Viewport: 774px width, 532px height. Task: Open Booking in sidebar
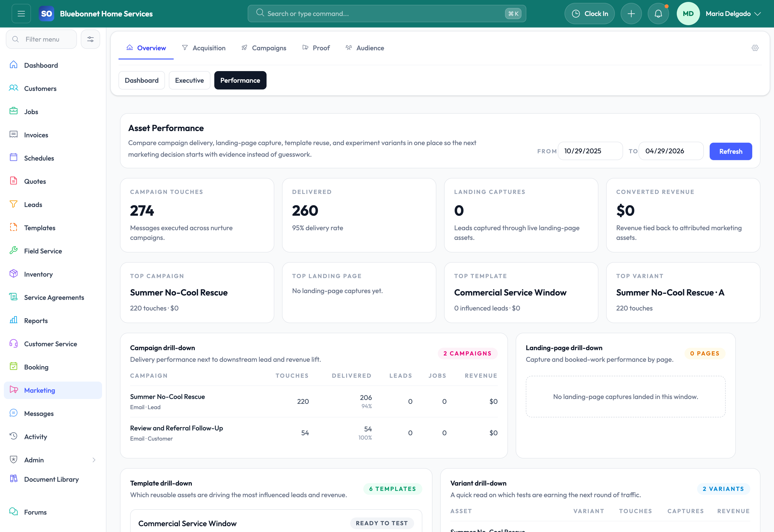[x=53, y=367]
